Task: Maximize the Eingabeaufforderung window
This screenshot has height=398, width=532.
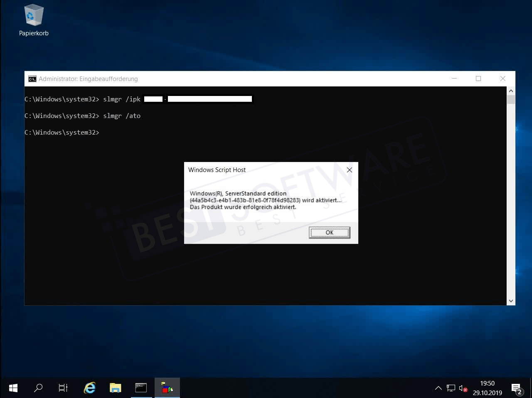Action: point(478,79)
